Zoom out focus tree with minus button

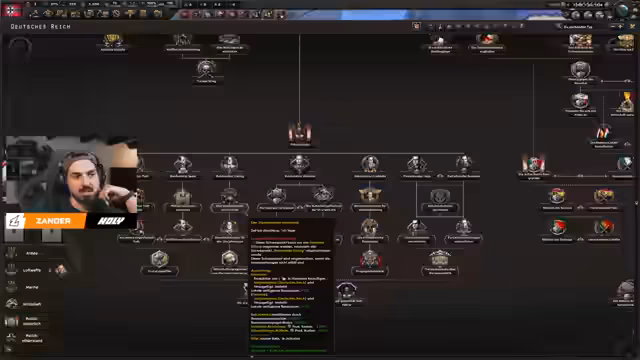[612, 27]
